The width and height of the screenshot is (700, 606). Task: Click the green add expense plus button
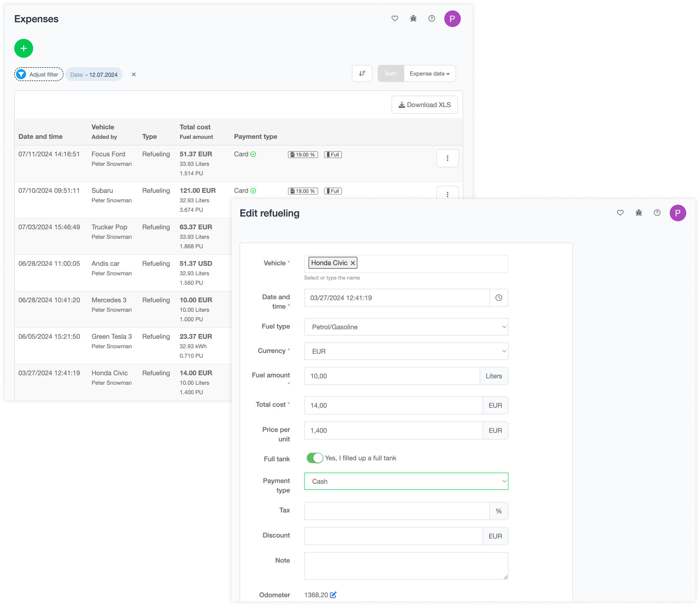pos(24,48)
